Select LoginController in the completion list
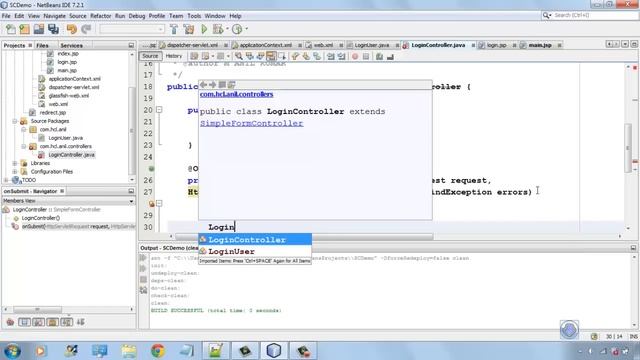Image resolution: width=640 pixels, height=360 pixels. (x=255, y=240)
